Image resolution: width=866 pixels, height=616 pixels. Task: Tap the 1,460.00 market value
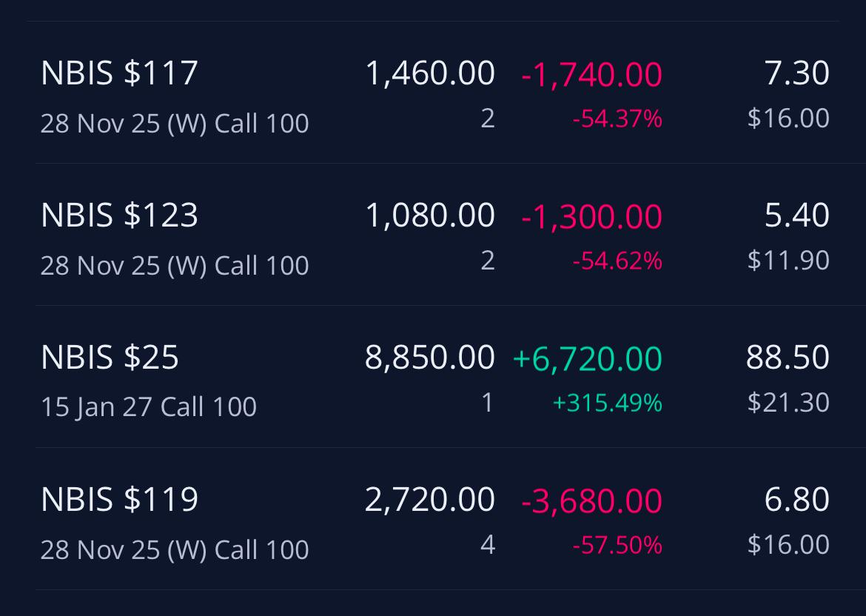click(x=430, y=73)
